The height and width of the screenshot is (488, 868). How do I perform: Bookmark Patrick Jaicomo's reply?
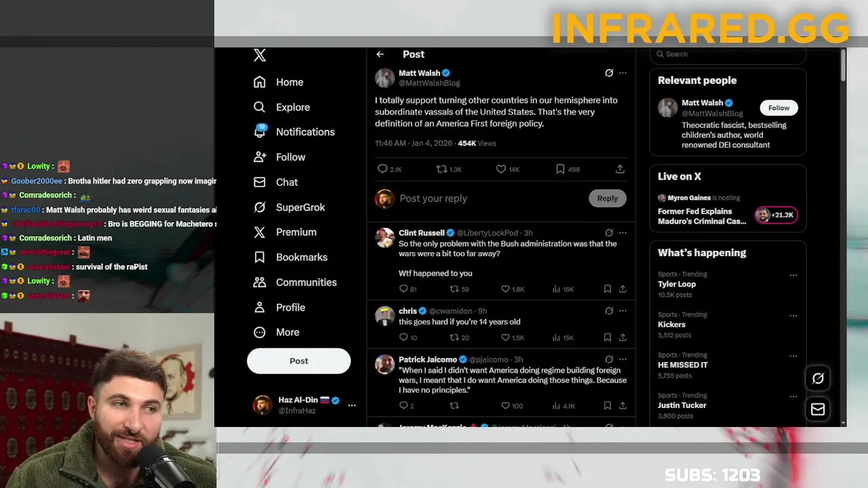607,406
